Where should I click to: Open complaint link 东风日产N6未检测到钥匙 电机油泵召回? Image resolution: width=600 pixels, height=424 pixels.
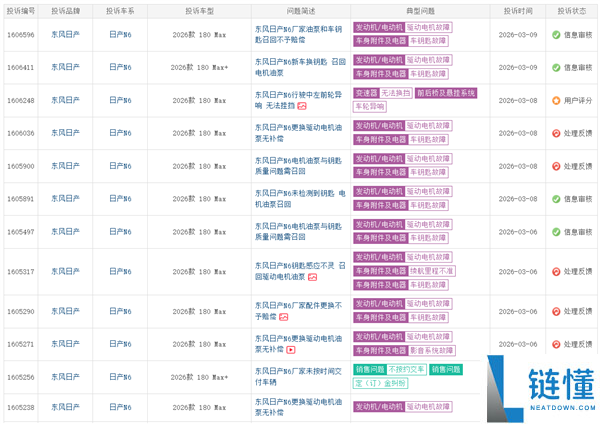coord(300,199)
